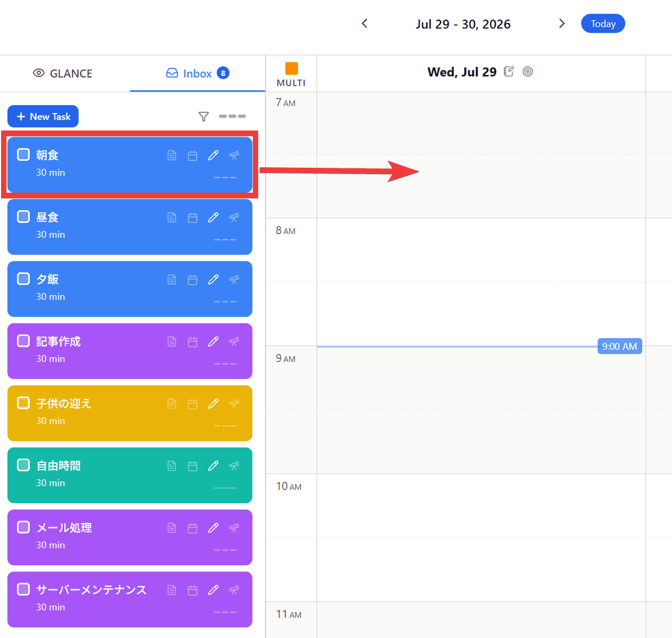Image resolution: width=672 pixels, height=638 pixels.
Task: Check off the 朝食 task
Action: [24, 154]
